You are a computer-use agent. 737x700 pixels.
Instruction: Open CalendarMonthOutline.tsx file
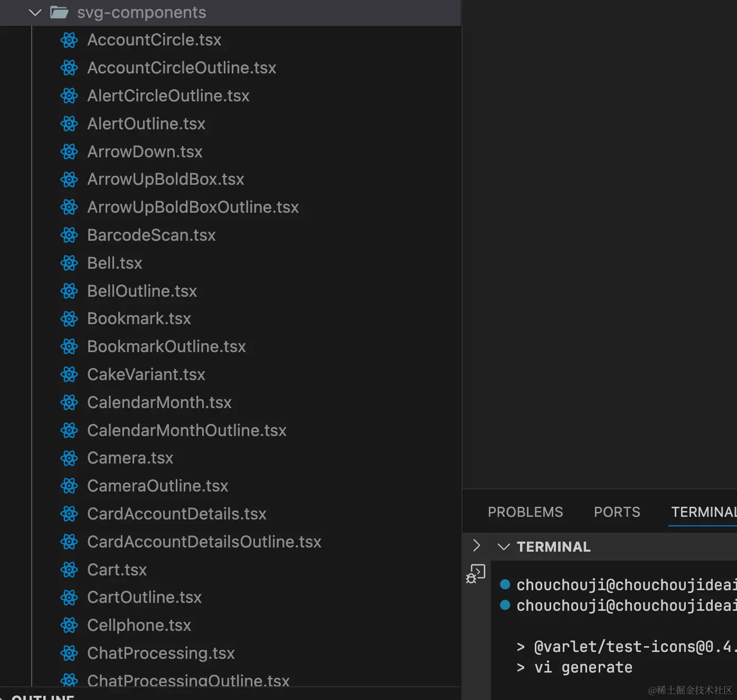[x=186, y=430]
